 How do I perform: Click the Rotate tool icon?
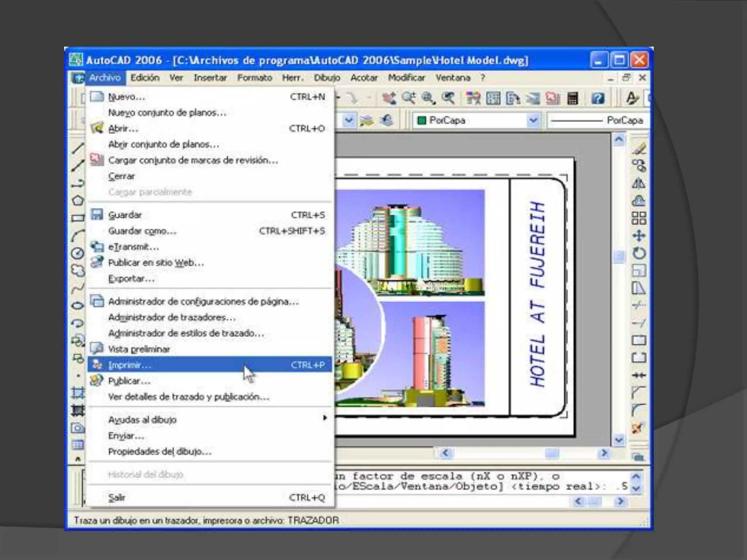(639, 253)
